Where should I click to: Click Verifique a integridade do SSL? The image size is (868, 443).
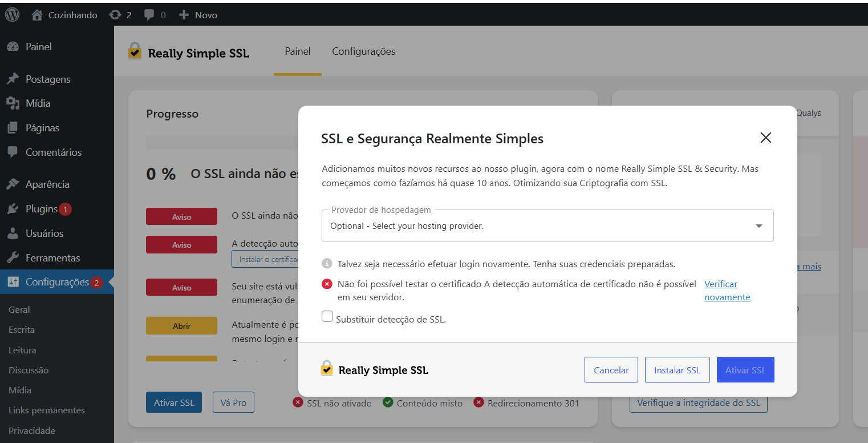[699, 402]
